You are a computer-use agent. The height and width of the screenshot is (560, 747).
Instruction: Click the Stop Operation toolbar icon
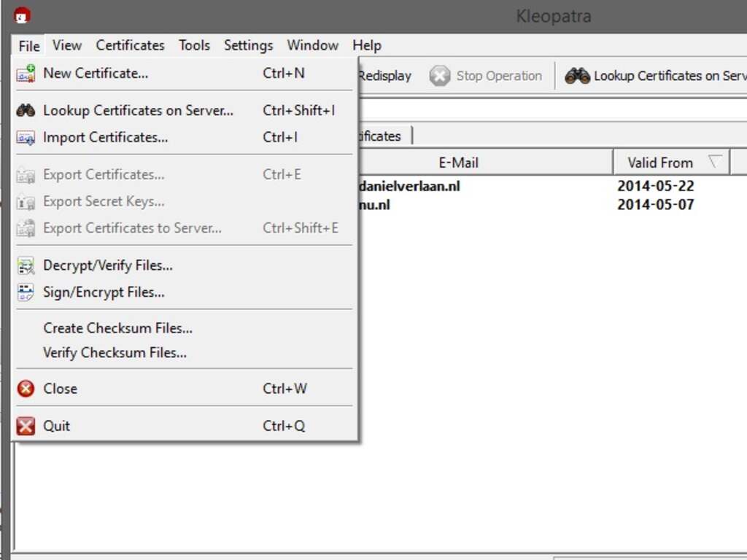tap(440, 76)
